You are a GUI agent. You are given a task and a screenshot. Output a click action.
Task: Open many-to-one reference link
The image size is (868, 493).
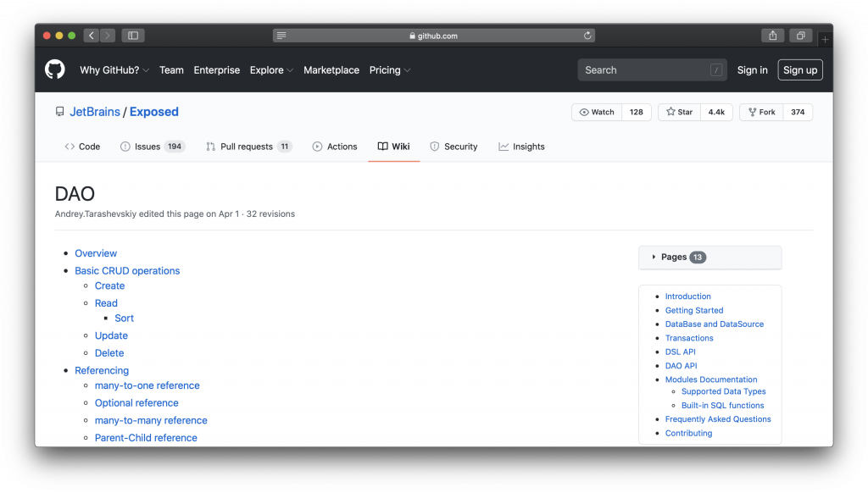coord(147,385)
